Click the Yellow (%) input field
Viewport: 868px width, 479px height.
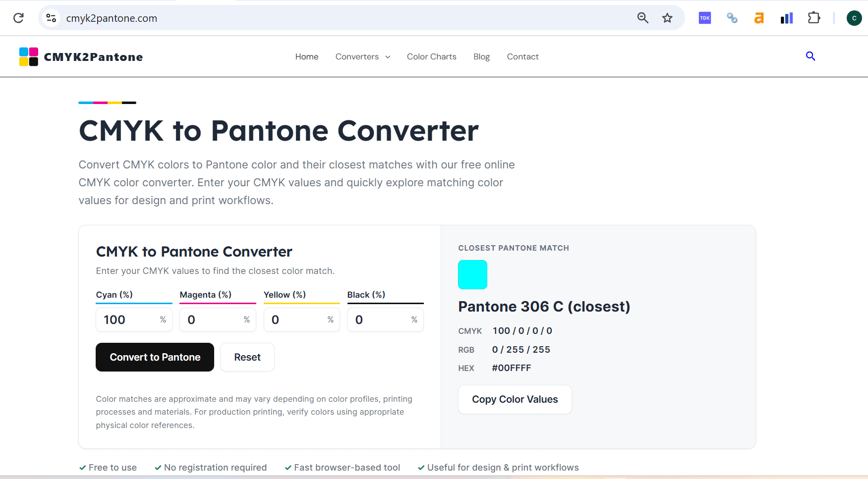301,320
